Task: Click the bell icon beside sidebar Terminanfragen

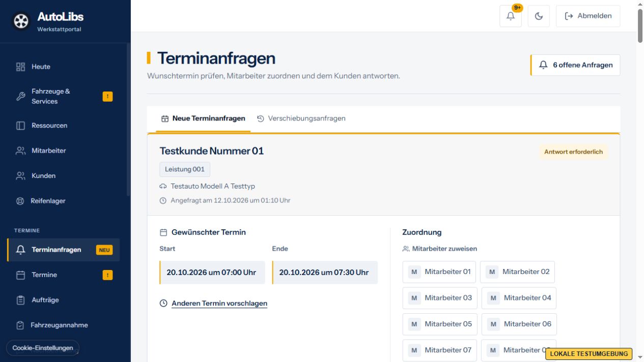Action: [x=20, y=250]
